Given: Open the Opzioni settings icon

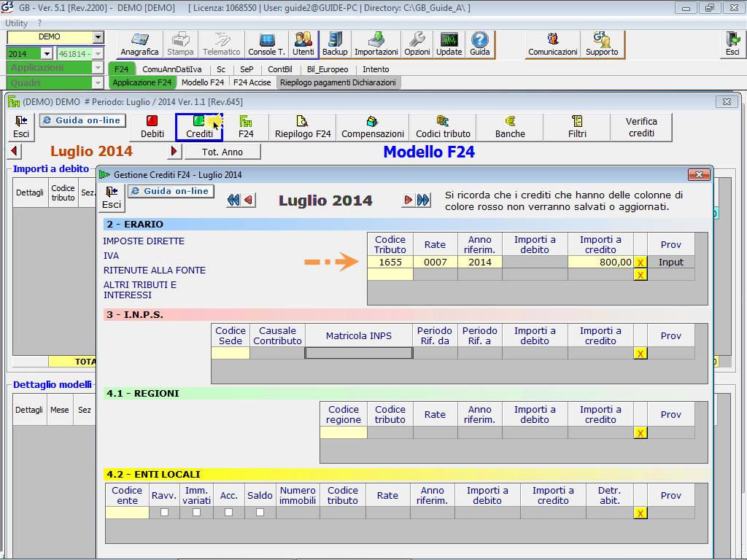Looking at the screenshot, I should pyautogui.click(x=417, y=44).
